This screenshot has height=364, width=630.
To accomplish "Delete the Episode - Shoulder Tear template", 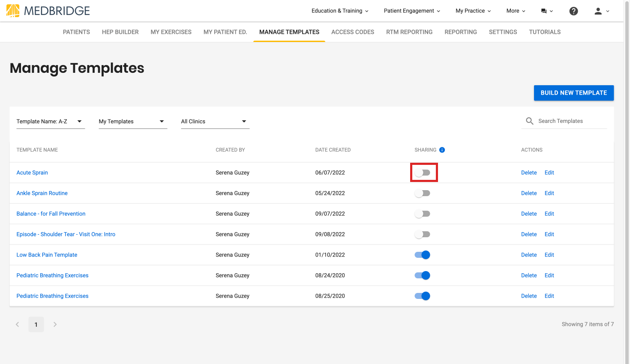I will coord(529,234).
